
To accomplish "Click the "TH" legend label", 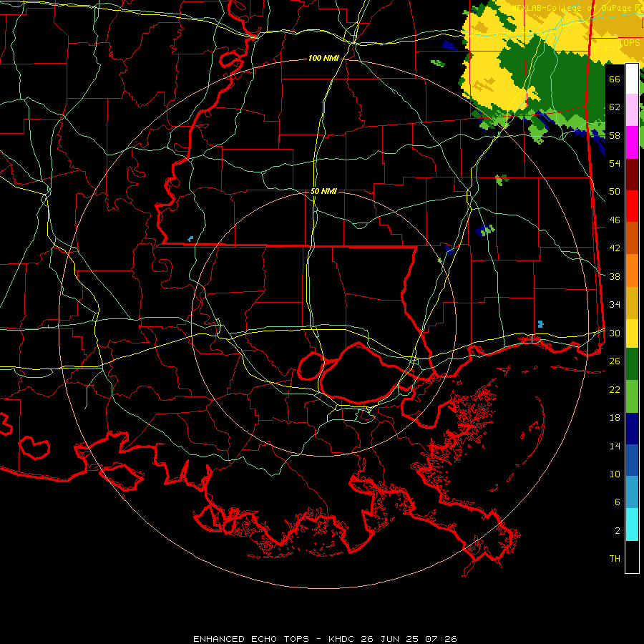I will tap(615, 559).
